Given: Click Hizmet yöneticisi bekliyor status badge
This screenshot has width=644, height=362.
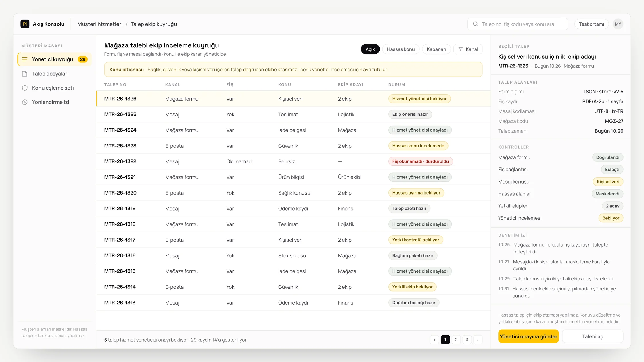Looking at the screenshot, I should [x=419, y=99].
